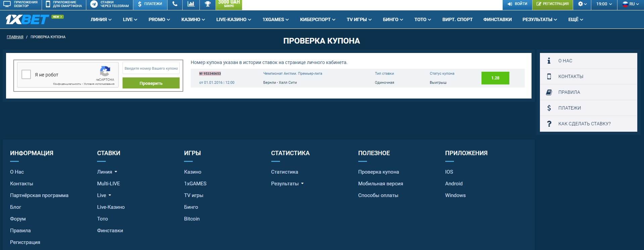644x250 pixels.
Task: Open Правила sidebar item with book icon
Action: (x=588, y=92)
